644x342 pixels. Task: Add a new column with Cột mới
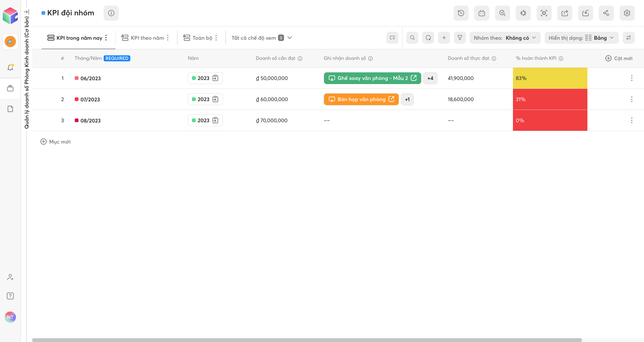click(619, 58)
